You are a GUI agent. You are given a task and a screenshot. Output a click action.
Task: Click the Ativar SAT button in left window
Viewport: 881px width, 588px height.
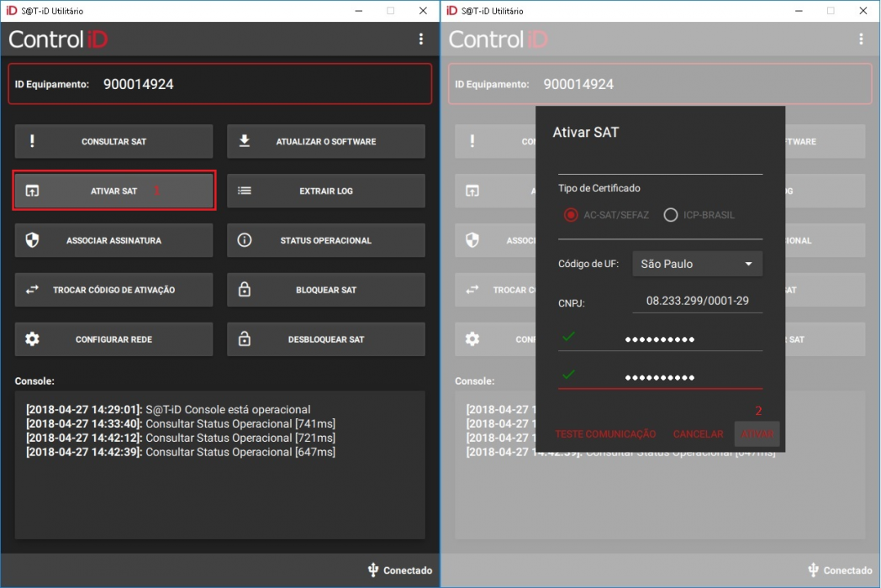click(x=113, y=191)
